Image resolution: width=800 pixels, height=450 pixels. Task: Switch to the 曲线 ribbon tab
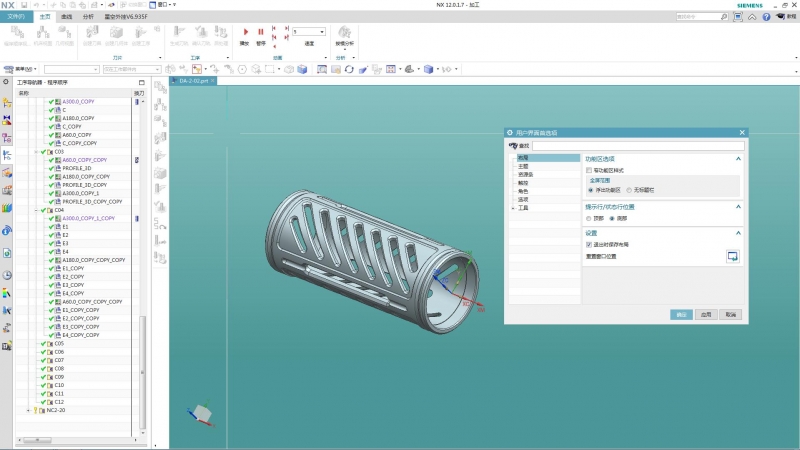point(67,17)
